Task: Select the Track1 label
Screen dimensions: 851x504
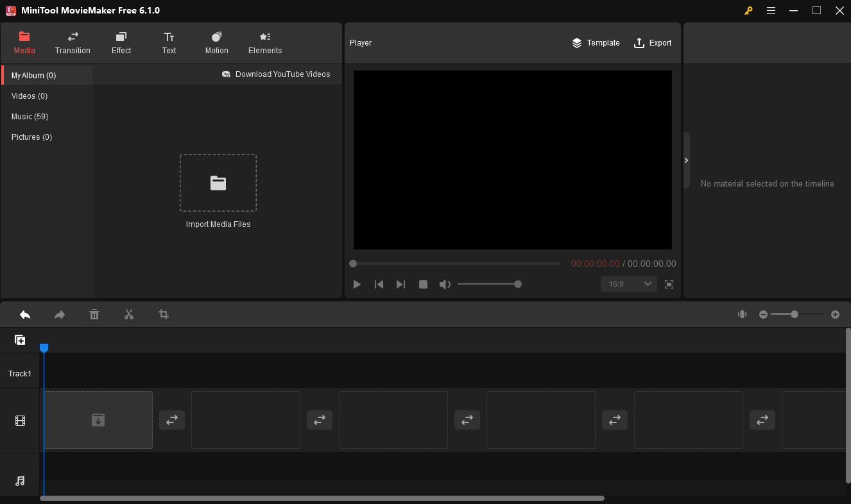Action: coord(20,374)
